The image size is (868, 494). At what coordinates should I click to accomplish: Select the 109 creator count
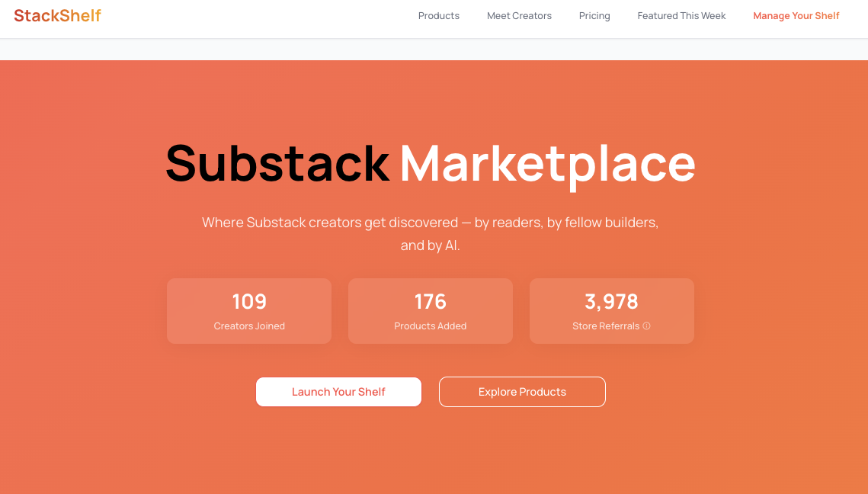(x=249, y=301)
